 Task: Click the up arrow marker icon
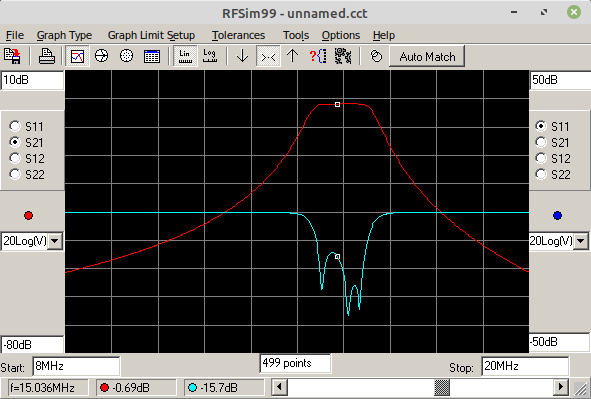292,56
